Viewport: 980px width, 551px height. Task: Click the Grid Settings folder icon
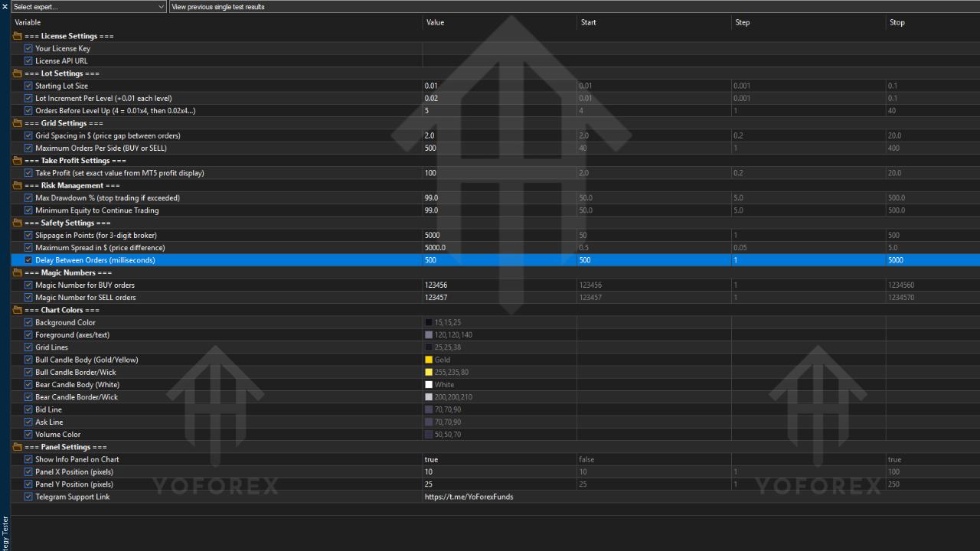click(x=18, y=123)
